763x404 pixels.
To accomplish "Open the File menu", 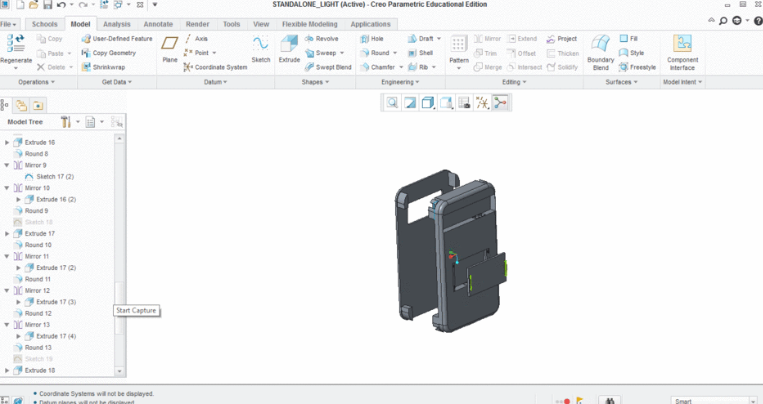I will pyautogui.click(x=8, y=24).
